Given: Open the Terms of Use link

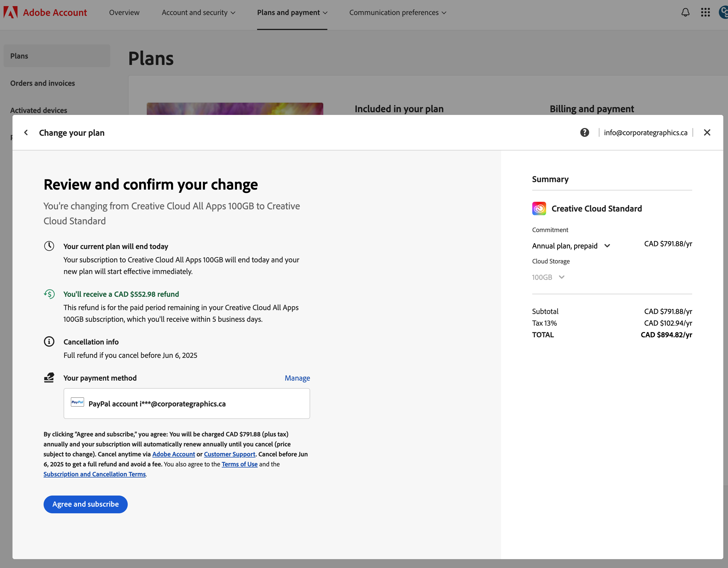Looking at the screenshot, I should (x=240, y=464).
